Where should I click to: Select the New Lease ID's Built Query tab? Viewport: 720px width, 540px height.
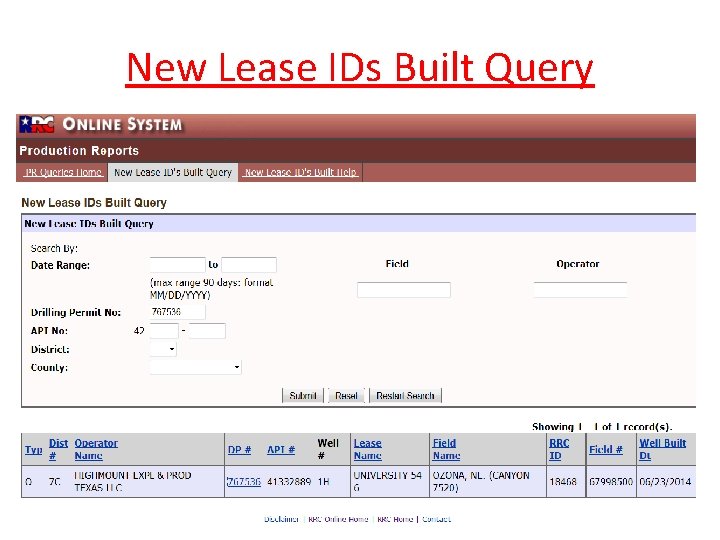point(173,173)
